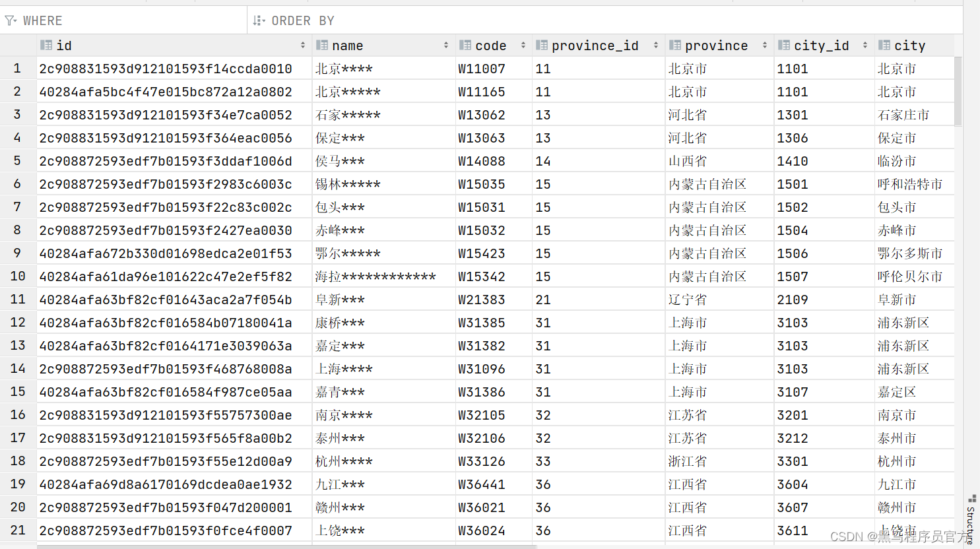The height and width of the screenshot is (549, 980).
Task: Toggle sort arrows on province column
Action: [765, 46]
